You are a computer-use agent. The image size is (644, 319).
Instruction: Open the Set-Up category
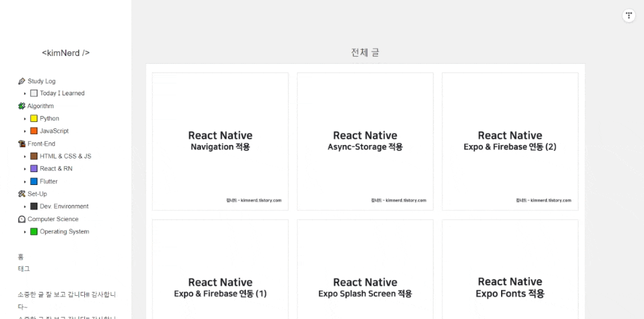[x=37, y=193]
